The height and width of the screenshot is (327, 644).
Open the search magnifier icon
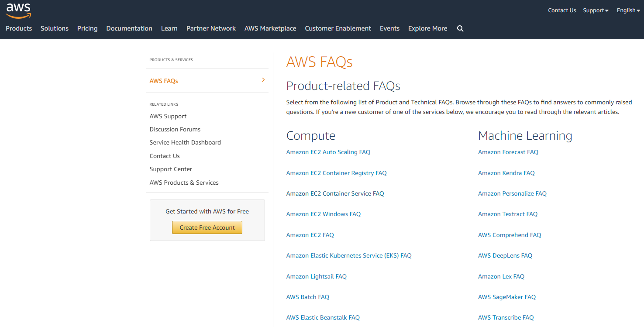click(x=460, y=28)
